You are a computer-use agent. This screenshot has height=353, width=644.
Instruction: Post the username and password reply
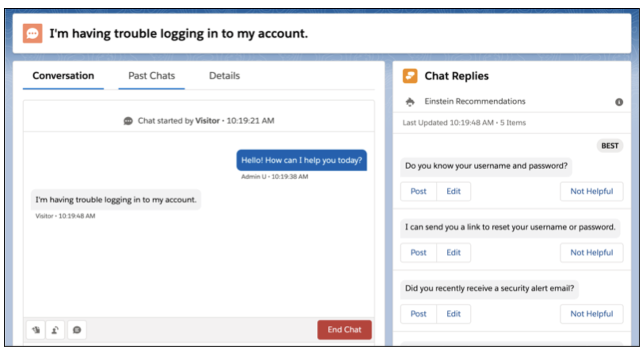point(418,191)
